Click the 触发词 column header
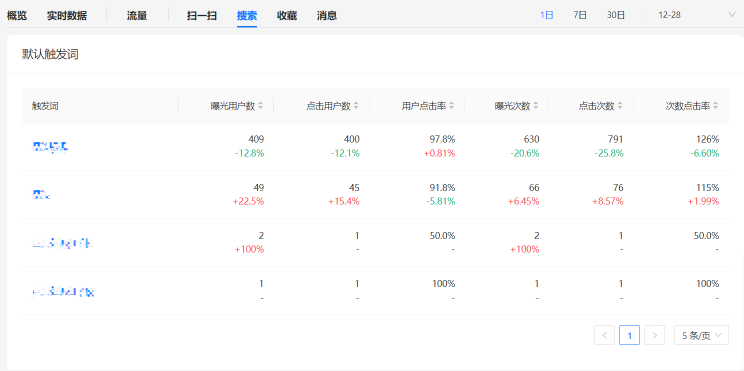744x371 pixels. tap(45, 106)
